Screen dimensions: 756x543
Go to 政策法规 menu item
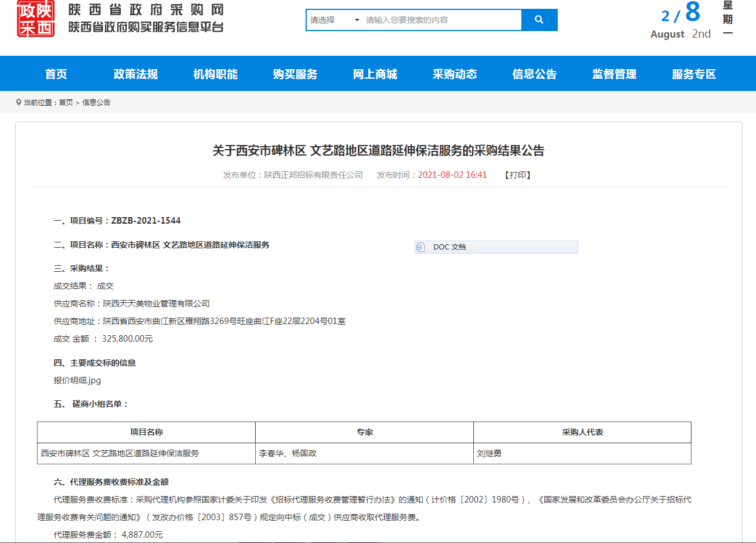(x=135, y=74)
